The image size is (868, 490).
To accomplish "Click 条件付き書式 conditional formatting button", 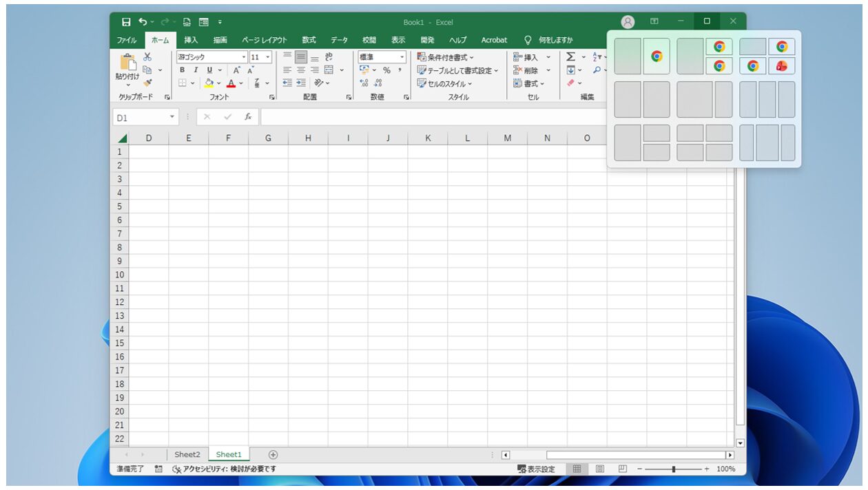I will click(x=446, y=57).
